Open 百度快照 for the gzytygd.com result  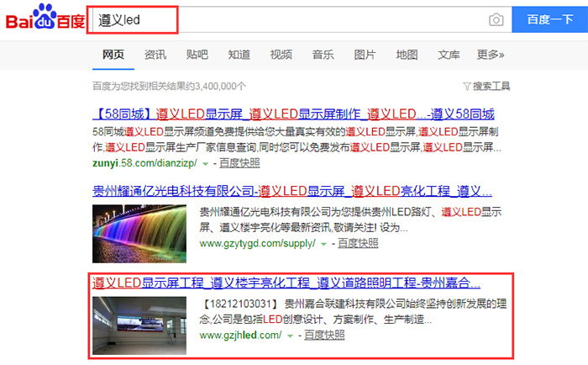coord(358,243)
